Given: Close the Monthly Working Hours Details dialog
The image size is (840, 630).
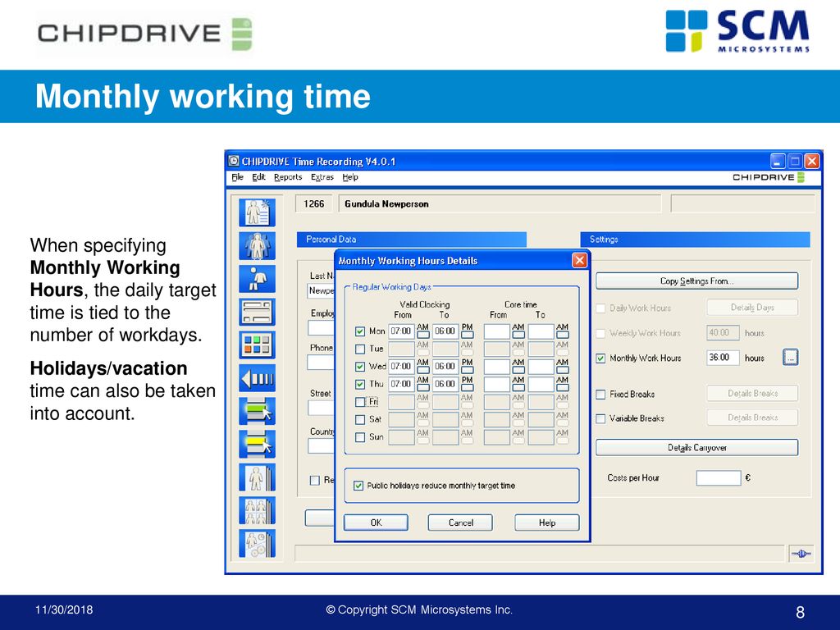Looking at the screenshot, I should pyautogui.click(x=580, y=260).
